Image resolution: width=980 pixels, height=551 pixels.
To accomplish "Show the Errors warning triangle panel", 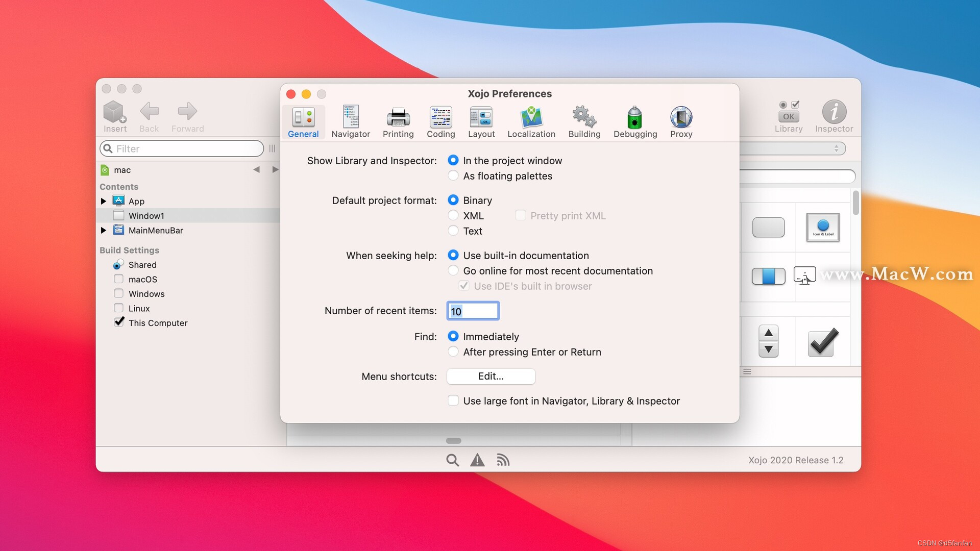I will (x=477, y=460).
